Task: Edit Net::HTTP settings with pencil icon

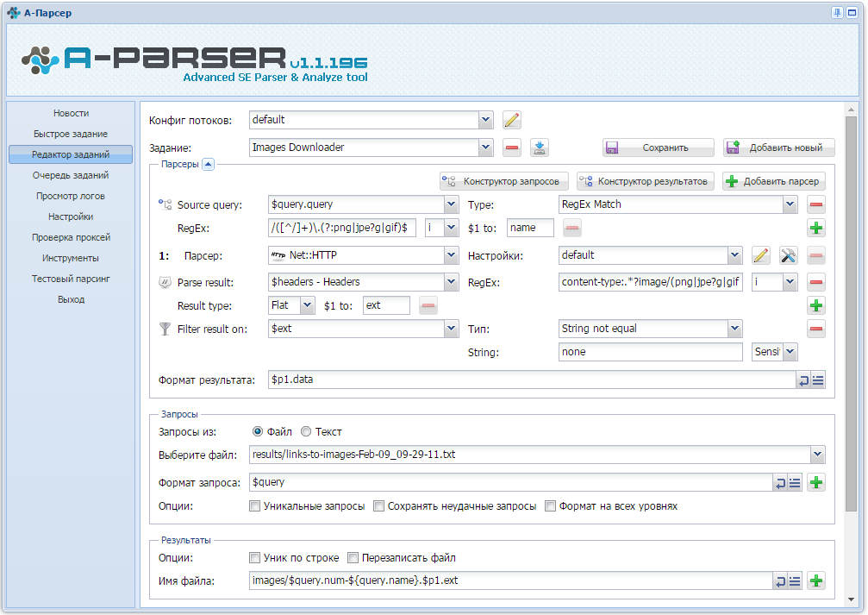Action: coord(761,255)
